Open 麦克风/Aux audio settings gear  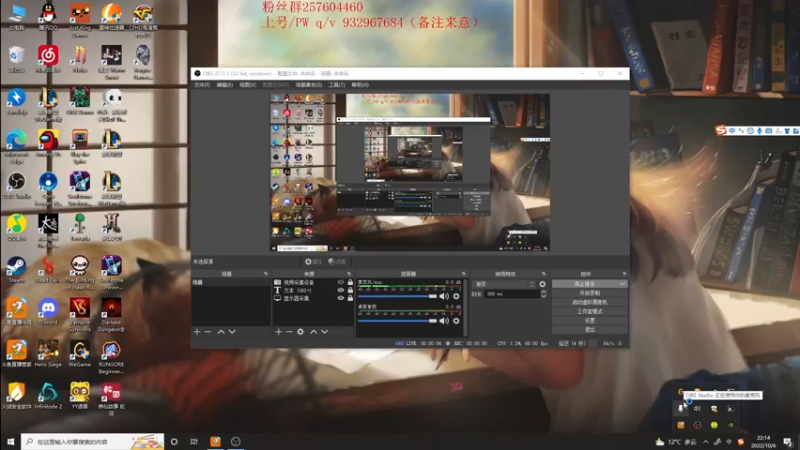click(456, 296)
